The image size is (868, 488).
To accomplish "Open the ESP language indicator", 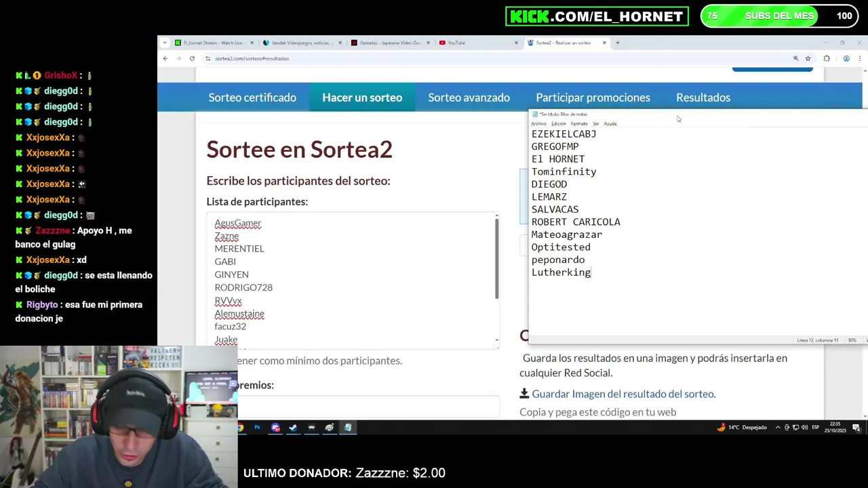I will pyautogui.click(x=816, y=428).
